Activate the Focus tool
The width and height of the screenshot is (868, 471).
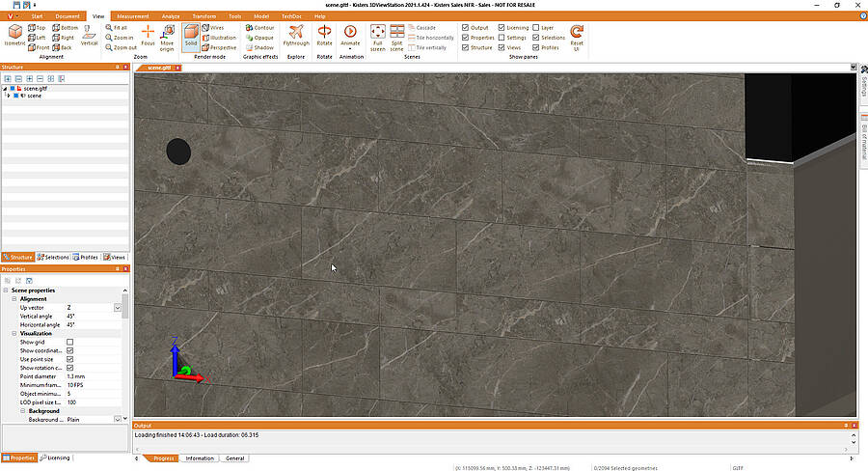[x=148, y=36]
